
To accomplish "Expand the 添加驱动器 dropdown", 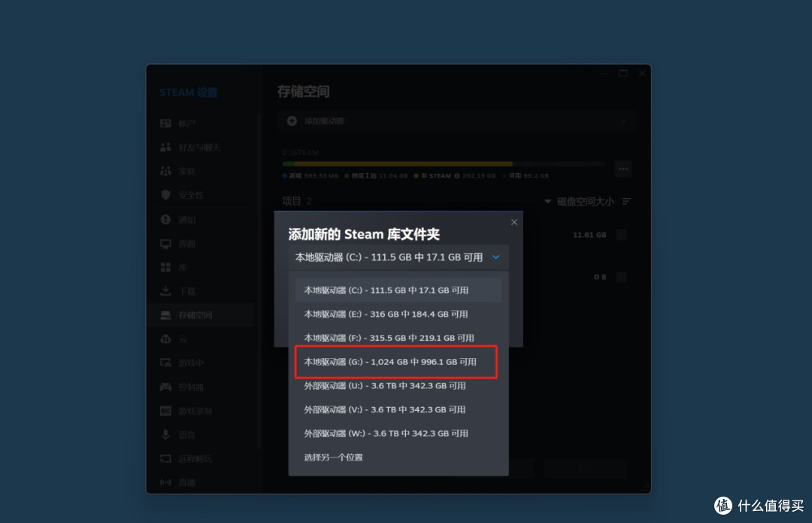I will pos(457,120).
